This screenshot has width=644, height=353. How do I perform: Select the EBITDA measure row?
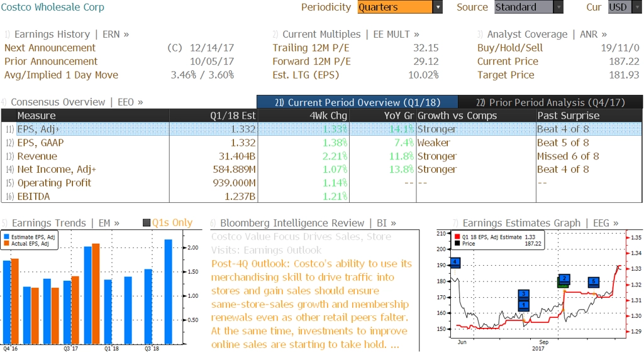tap(321, 197)
